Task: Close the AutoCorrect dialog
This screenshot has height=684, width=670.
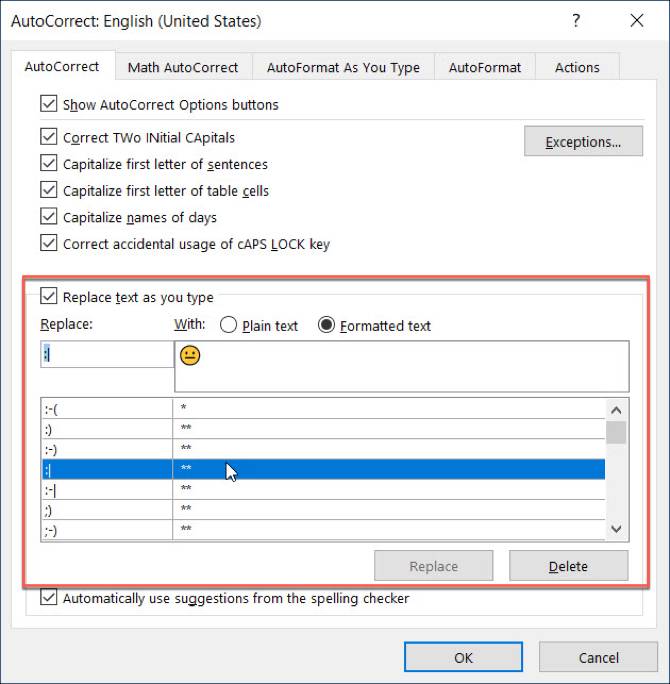Action: 637,20
